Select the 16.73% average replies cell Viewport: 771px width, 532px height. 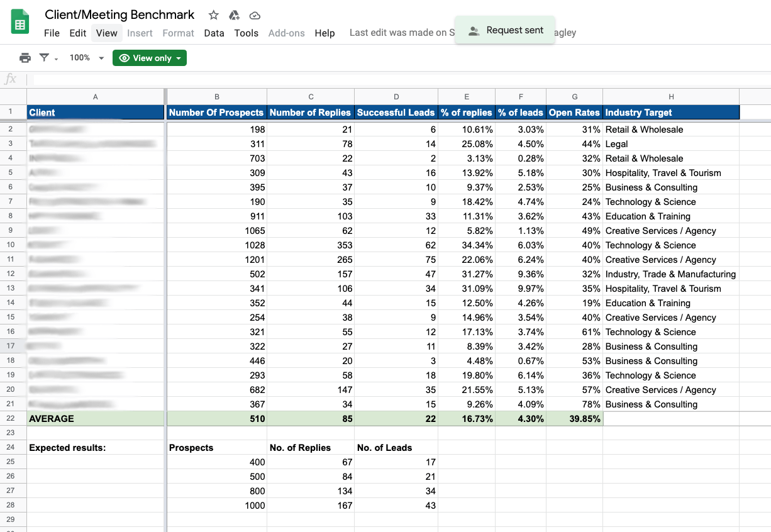(x=467, y=419)
